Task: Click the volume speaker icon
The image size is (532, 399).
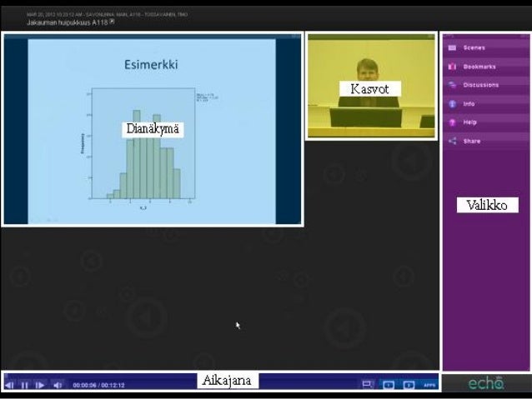Action: click(58, 385)
